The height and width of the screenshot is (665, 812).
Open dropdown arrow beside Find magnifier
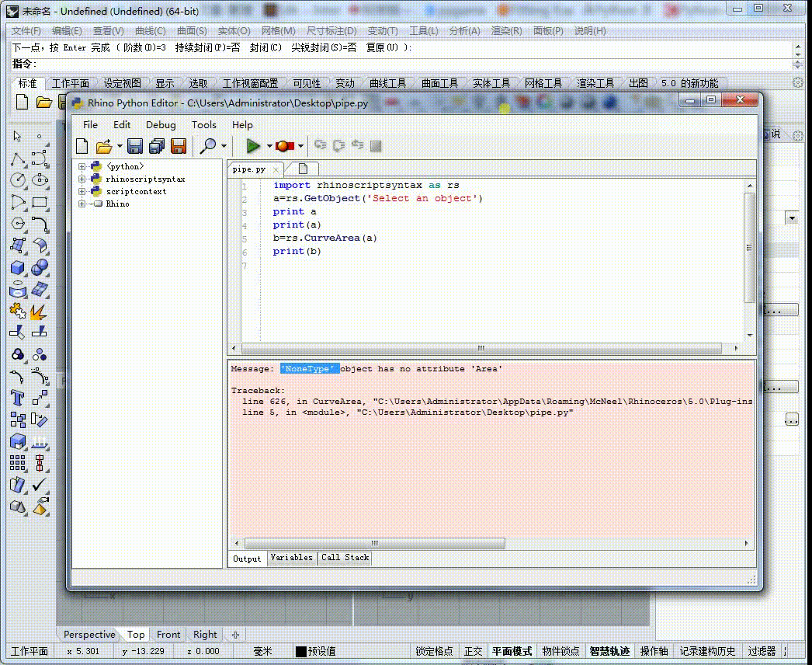[x=224, y=146]
